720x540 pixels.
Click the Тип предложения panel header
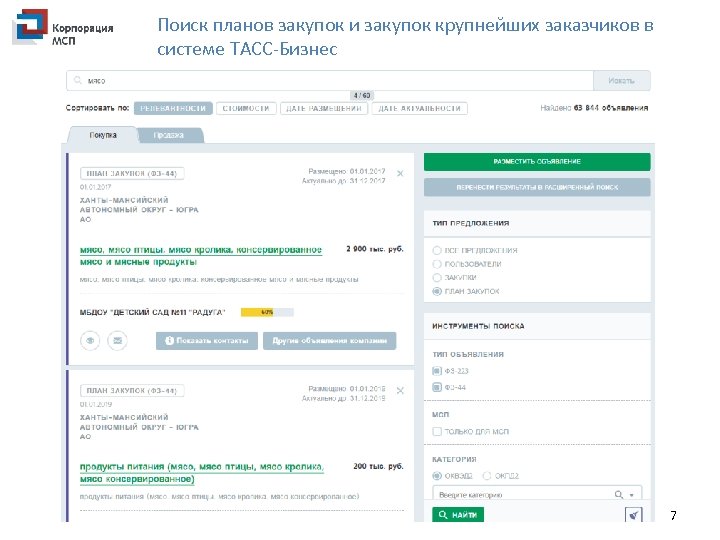coord(537,223)
